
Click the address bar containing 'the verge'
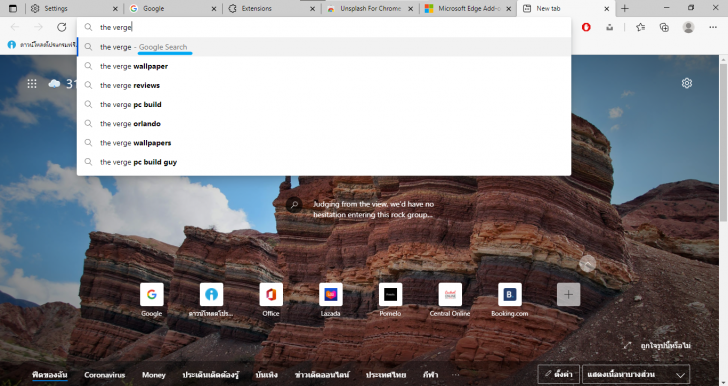click(x=324, y=27)
